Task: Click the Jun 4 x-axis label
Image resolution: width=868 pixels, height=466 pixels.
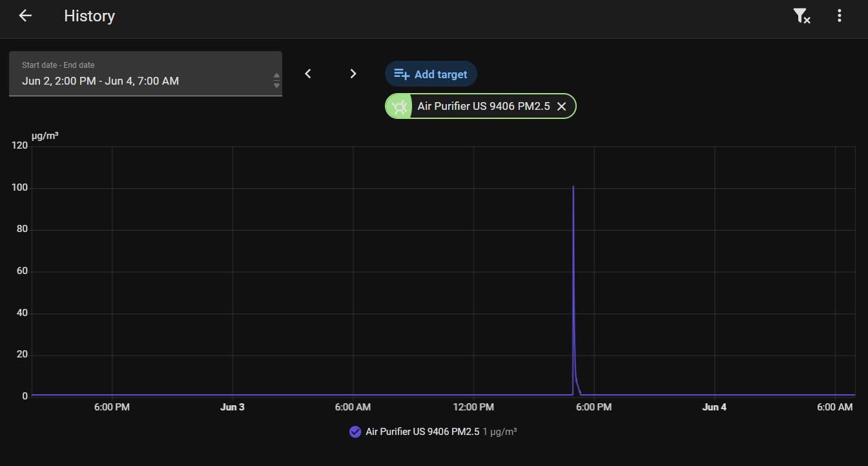Action: click(x=714, y=407)
